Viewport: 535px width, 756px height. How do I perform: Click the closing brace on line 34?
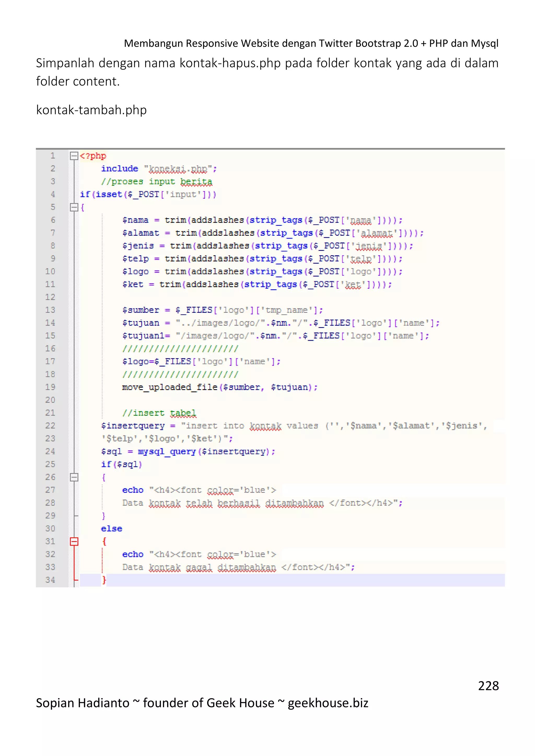point(104,580)
